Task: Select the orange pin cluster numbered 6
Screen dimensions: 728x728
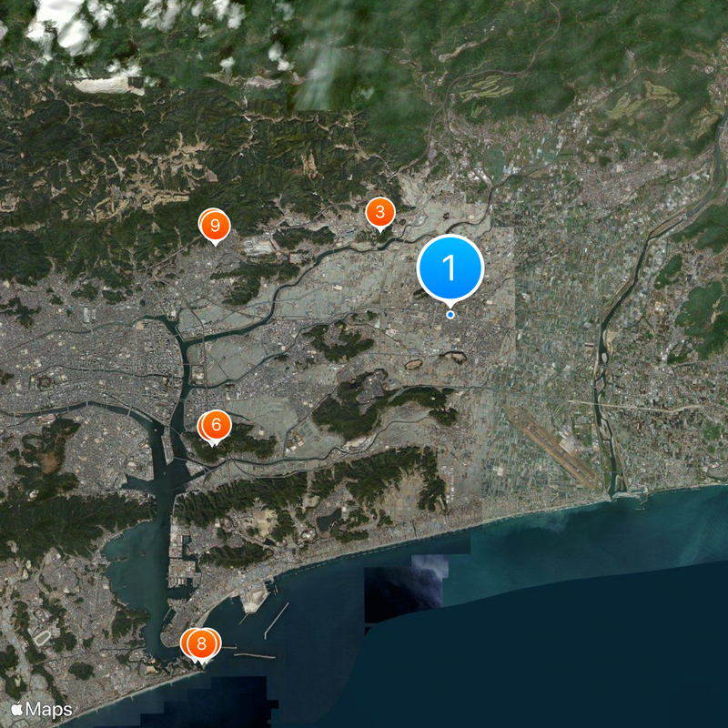Action: (216, 424)
